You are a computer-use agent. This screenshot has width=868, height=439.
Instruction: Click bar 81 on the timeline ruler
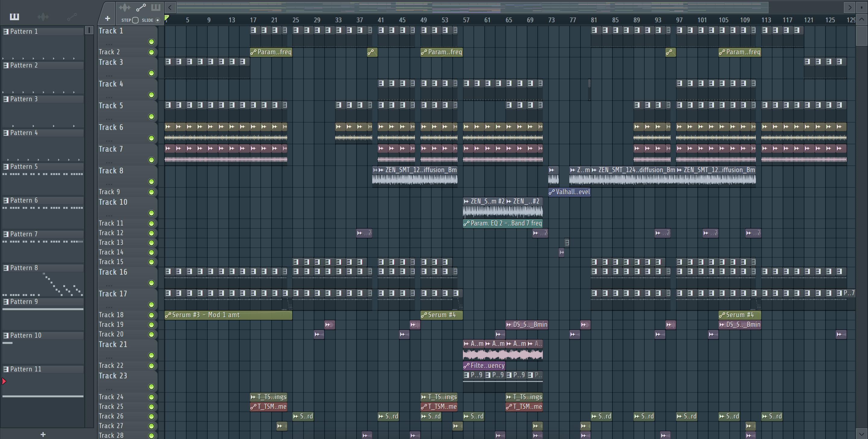[594, 20]
